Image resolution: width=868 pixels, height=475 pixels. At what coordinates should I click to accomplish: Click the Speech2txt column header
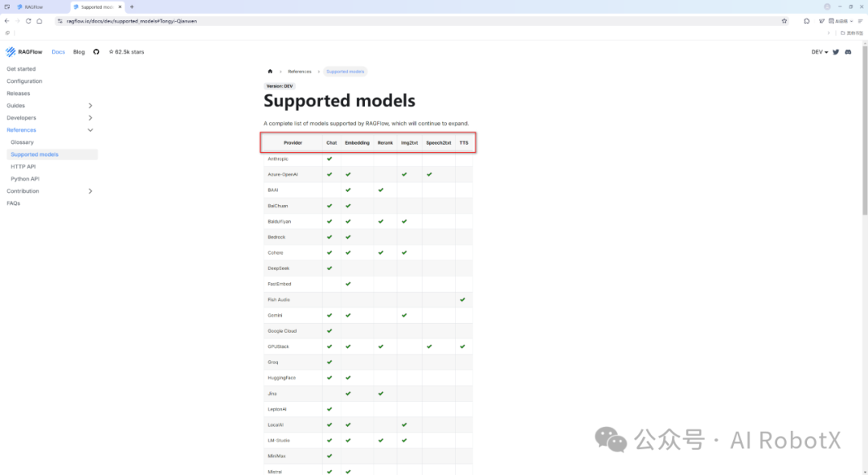[x=439, y=143]
